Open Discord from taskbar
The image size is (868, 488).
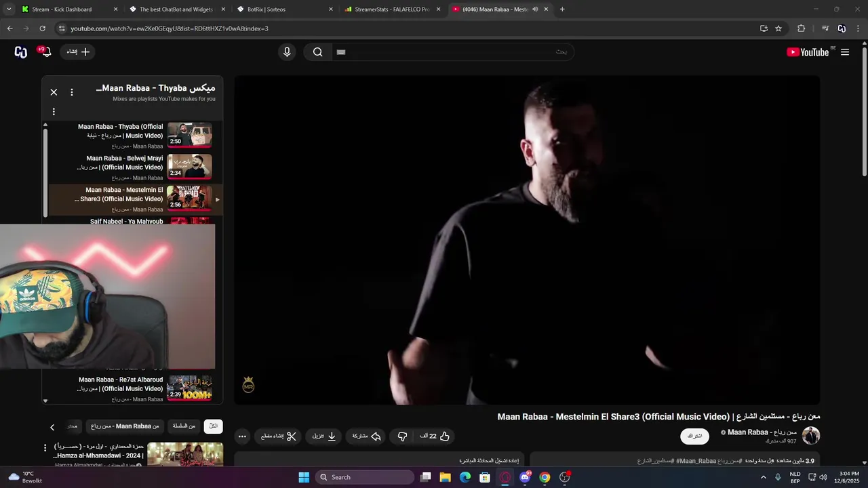525,477
